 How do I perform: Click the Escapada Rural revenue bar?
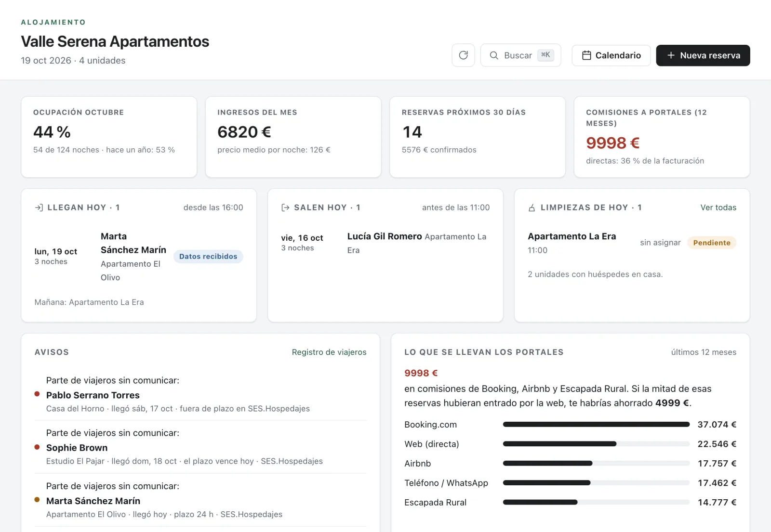point(596,502)
